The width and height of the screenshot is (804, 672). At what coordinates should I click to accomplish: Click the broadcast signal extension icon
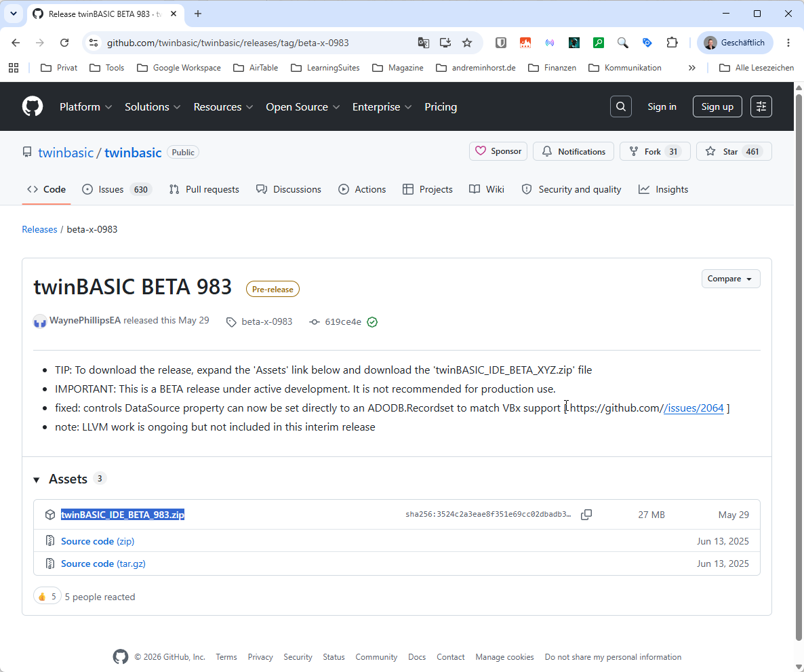point(550,43)
